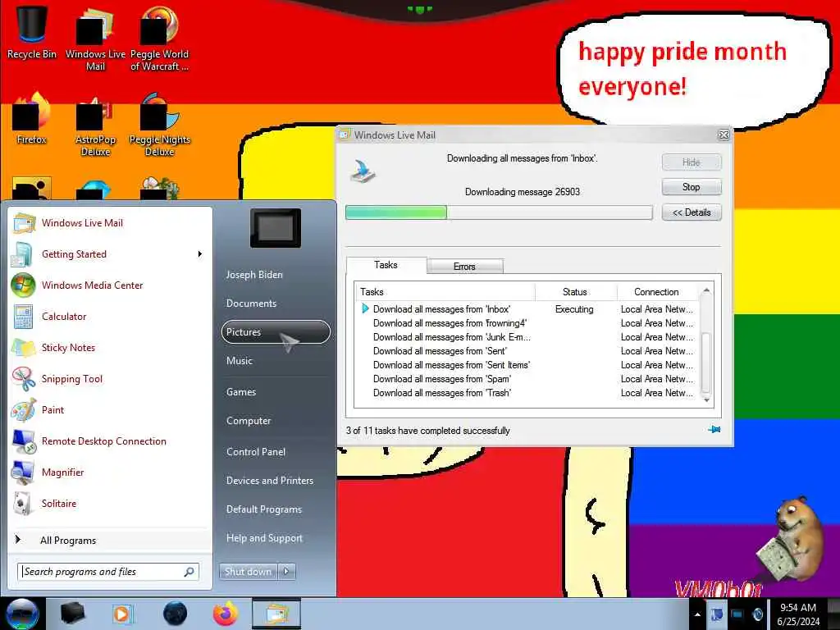Open Music from Start menu
This screenshot has width=840, height=630.
click(240, 361)
